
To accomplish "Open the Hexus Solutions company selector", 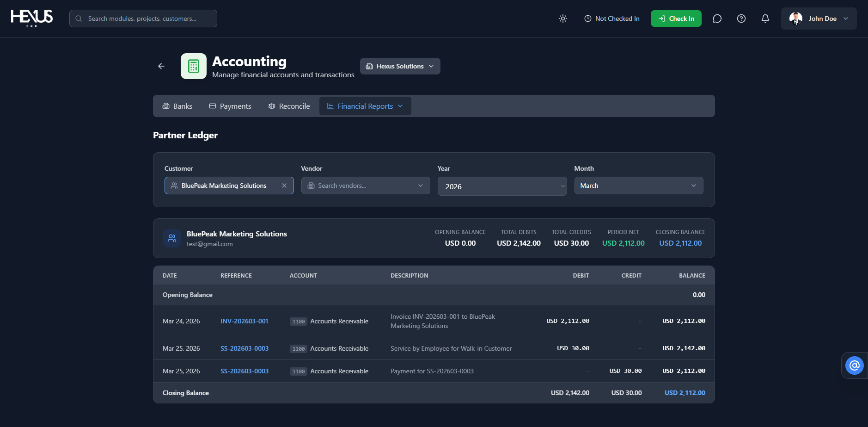I will [x=400, y=66].
